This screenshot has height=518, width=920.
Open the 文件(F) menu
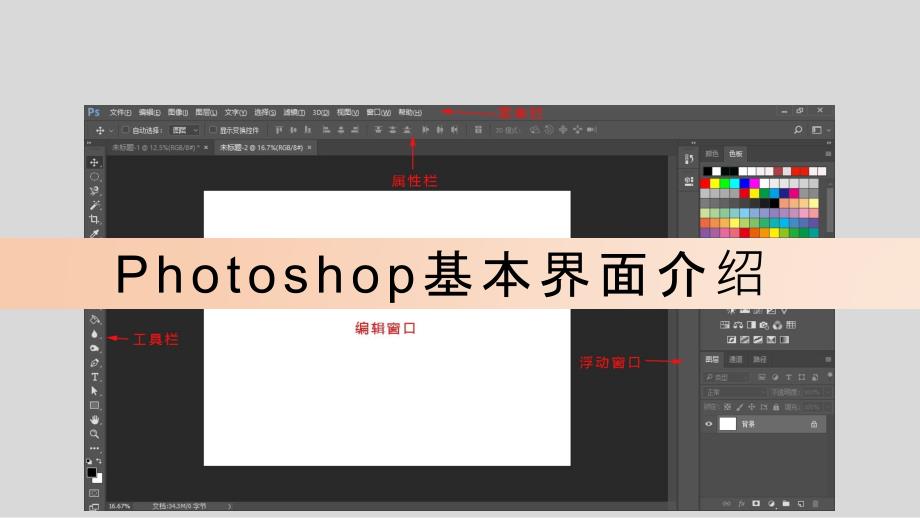(120, 112)
